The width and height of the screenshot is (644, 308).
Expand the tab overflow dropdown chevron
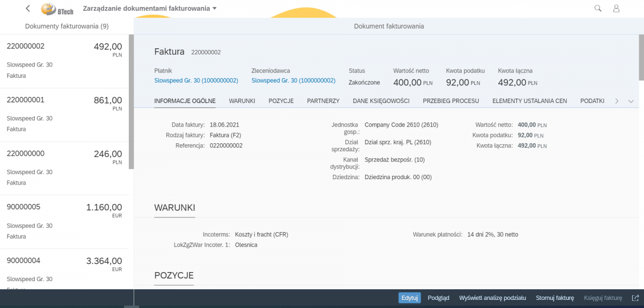click(631, 101)
